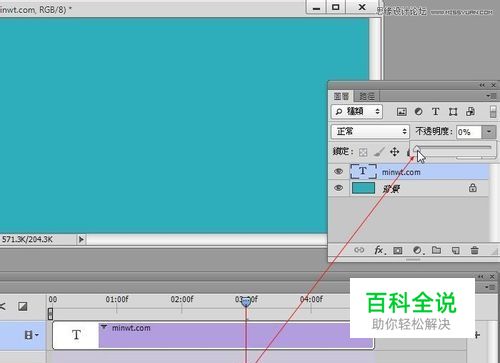Create a new layer

[456, 250]
